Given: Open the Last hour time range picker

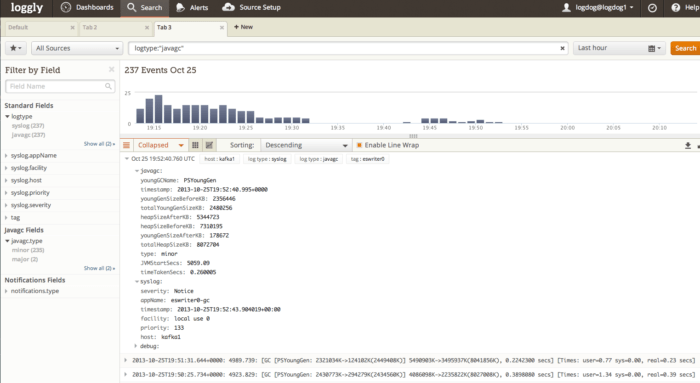Looking at the screenshot, I should (620, 48).
